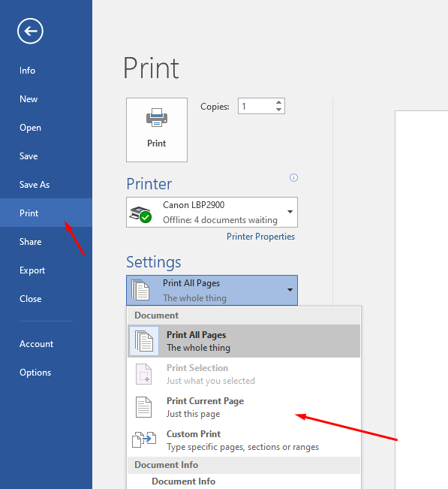The image size is (448, 489).
Task: Open the Share page
Action: coord(31,242)
